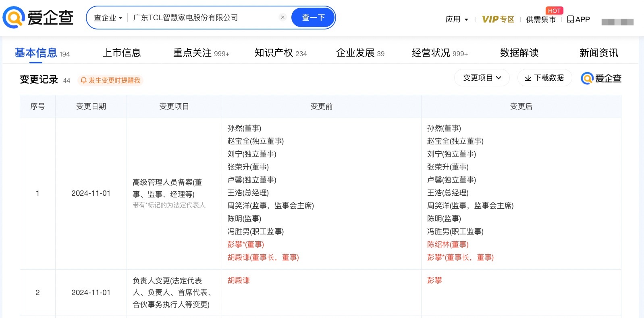The width and height of the screenshot is (644, 318).
Task: Open the 数据解读 tab
Action: [x=519, y=53]
